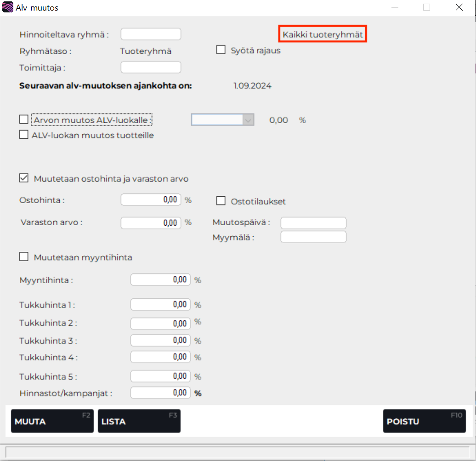Uncheck Muutetaan ostohinta ja varaston arvo
Viewport: 476px width, 461px height.
pos(23,178)
